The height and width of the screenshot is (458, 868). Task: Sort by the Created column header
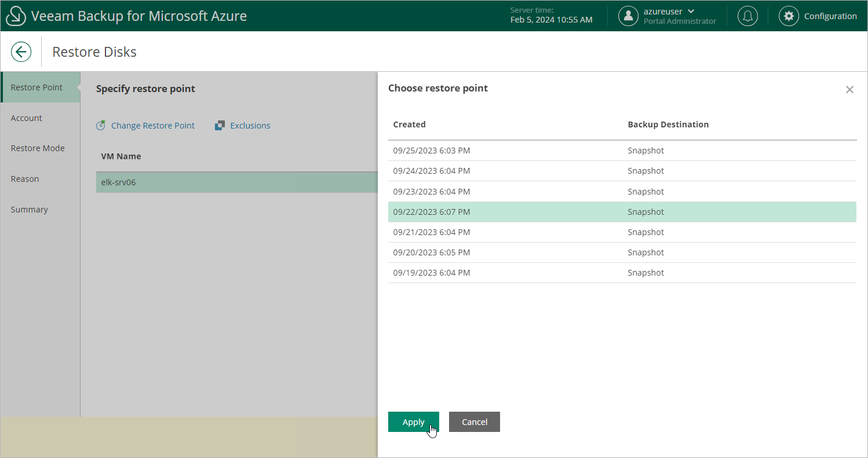410,124
